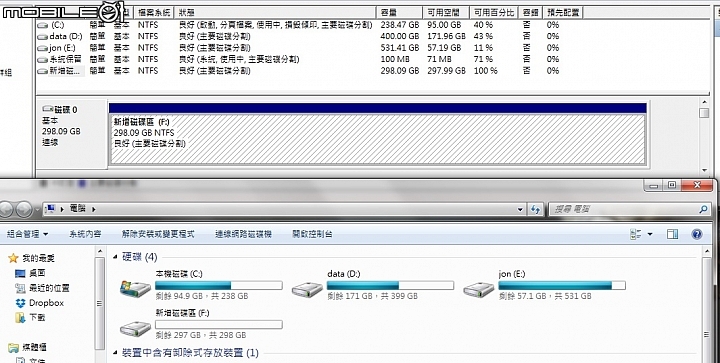The width and height of the screenshot is (720, 363).
Task: Go forward with the Explorer forward arrow
Action: (x=24, y=209)
